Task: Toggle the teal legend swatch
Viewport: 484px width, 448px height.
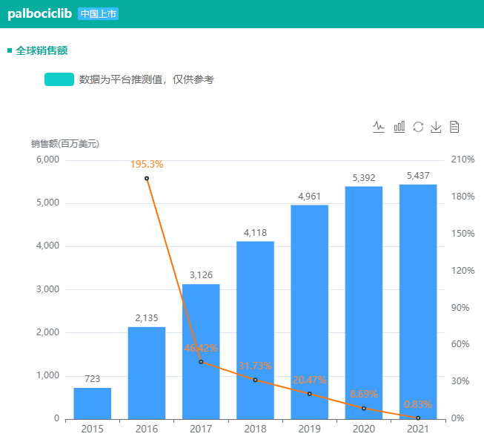Action: [x=59, y=79]
